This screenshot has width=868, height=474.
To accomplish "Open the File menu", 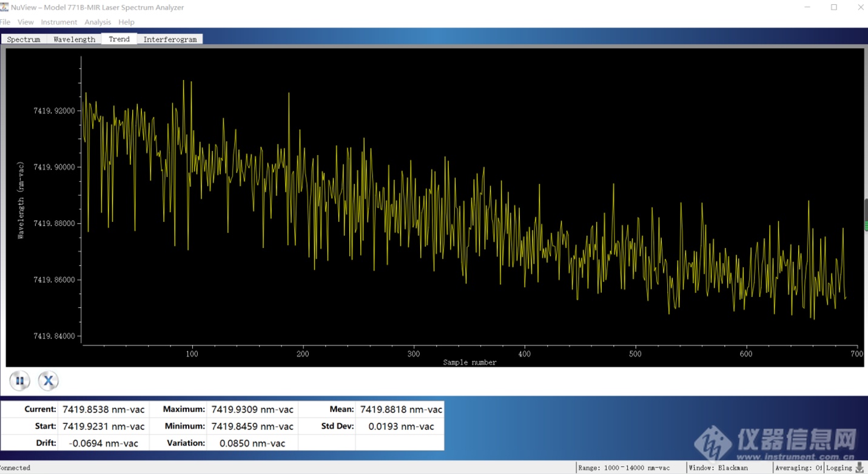I will tap(5, 22).
